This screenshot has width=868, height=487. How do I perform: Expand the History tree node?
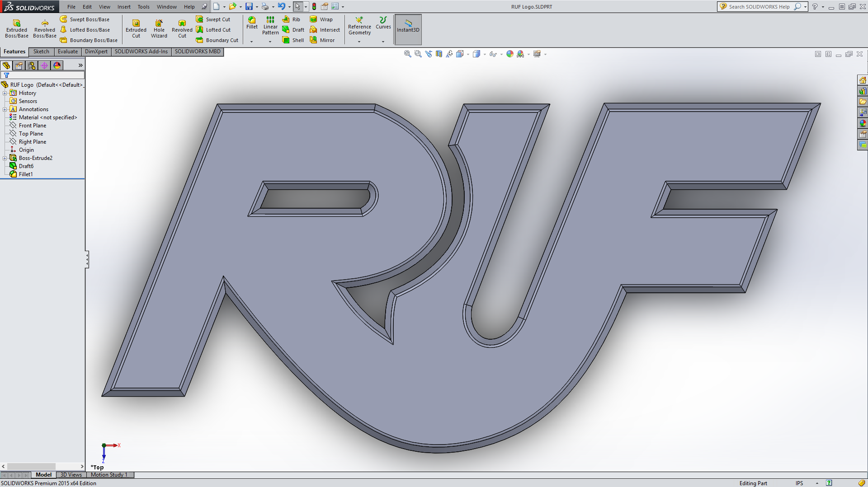tap(5, 93)
